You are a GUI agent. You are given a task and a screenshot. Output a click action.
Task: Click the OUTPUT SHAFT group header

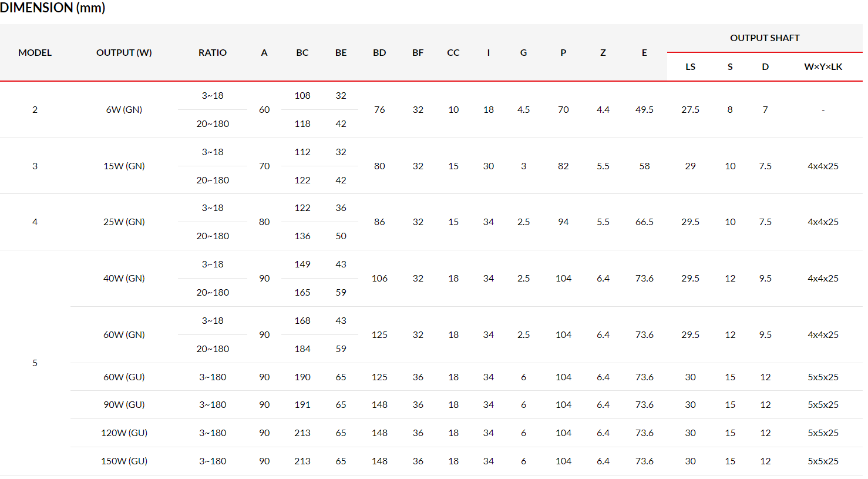765,38
